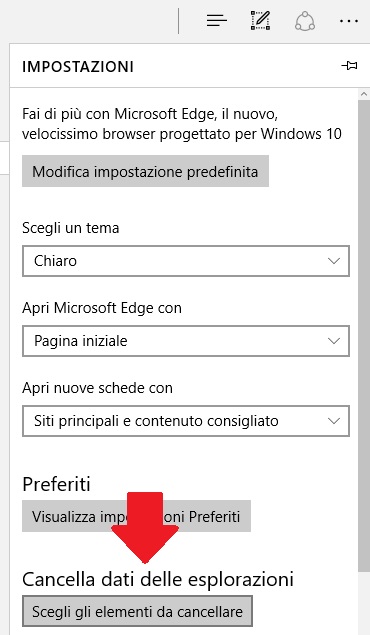Click the Preferiti section heading

(56, 484)
